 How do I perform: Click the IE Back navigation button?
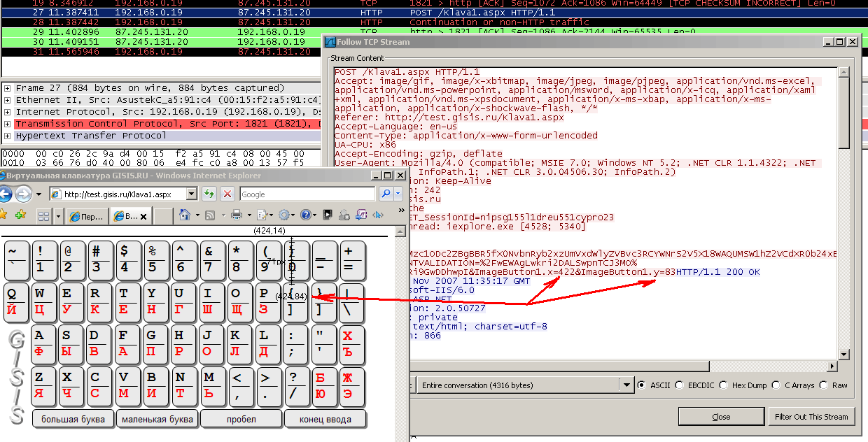(x=5, y=194)
